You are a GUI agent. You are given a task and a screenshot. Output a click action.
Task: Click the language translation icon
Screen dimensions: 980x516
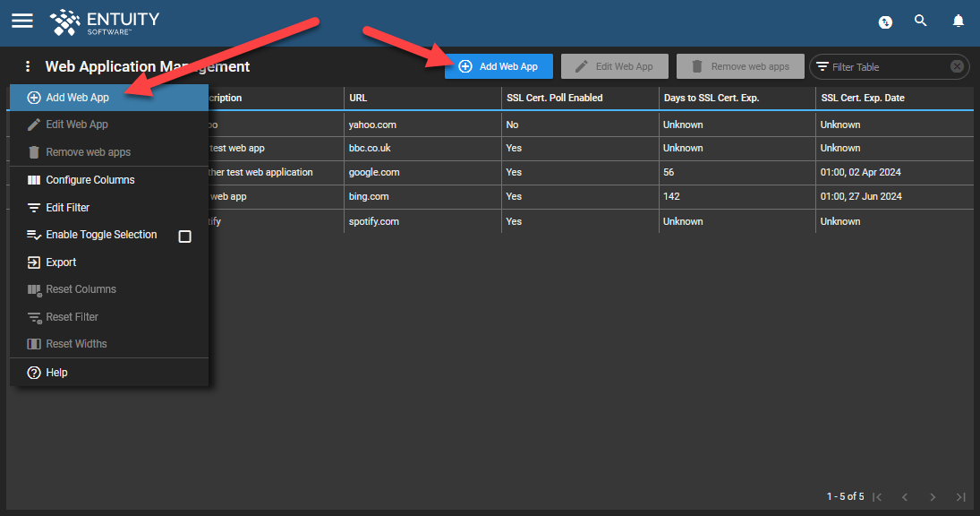point(885,21)
